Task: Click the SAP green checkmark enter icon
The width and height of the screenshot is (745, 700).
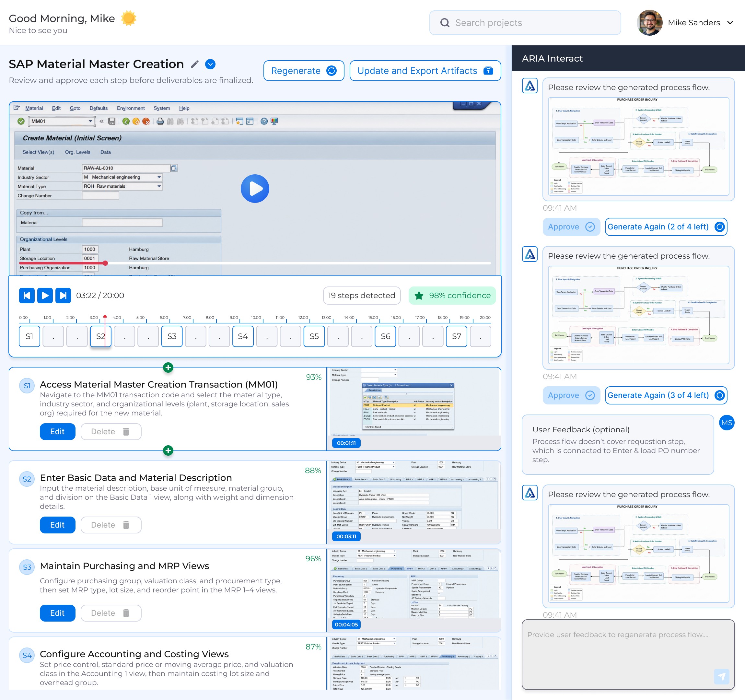Action: 21,121
